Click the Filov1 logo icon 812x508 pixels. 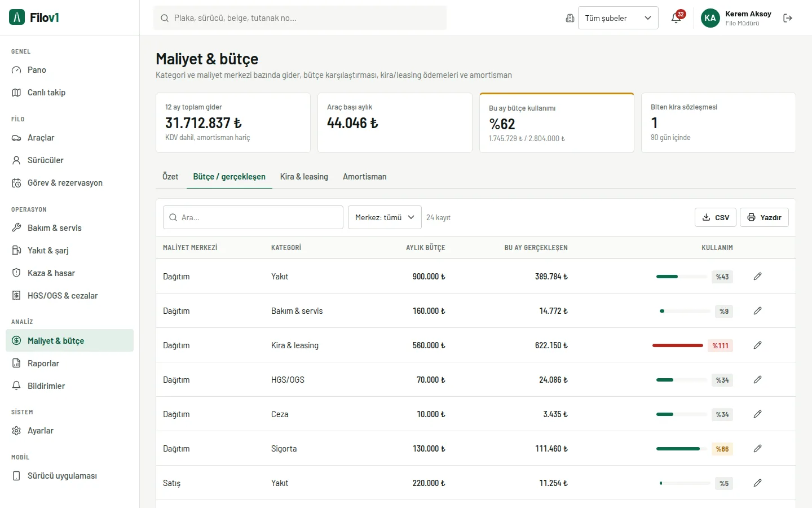point(17,17)
